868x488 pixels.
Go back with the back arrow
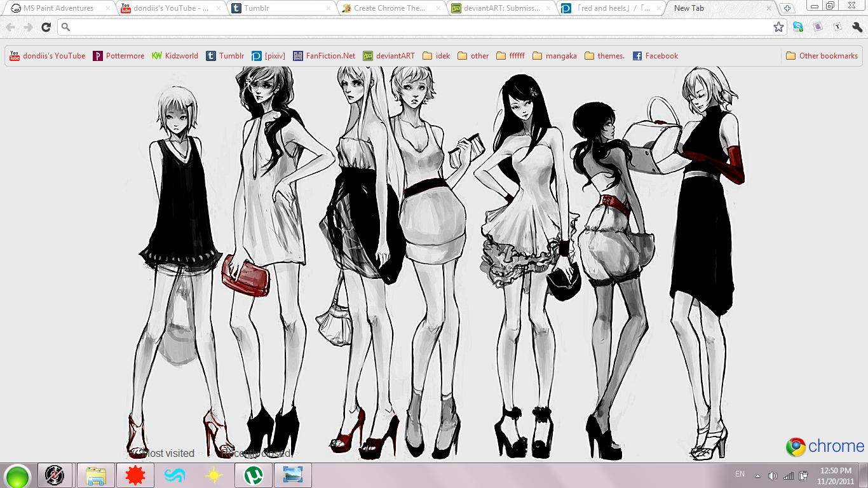10,27
